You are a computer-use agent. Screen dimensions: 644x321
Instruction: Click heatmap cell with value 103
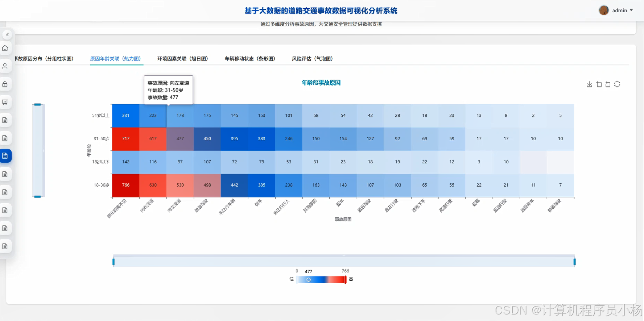397,185
